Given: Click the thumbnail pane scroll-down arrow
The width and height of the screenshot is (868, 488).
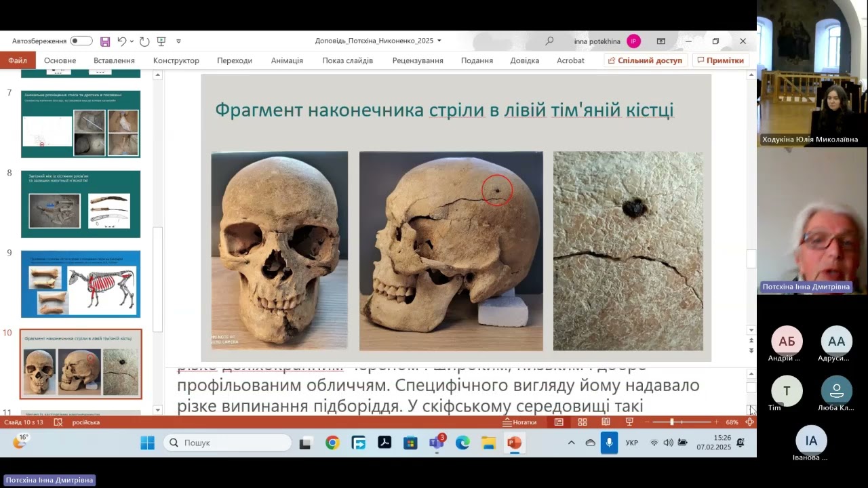Looking at the screenshot, I should [157, 409].
